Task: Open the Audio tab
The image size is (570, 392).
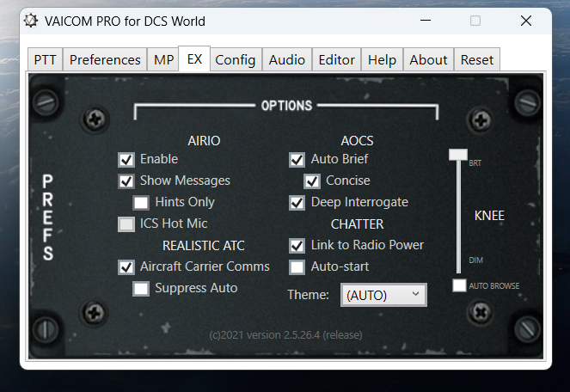Action: tap(287, 59)
